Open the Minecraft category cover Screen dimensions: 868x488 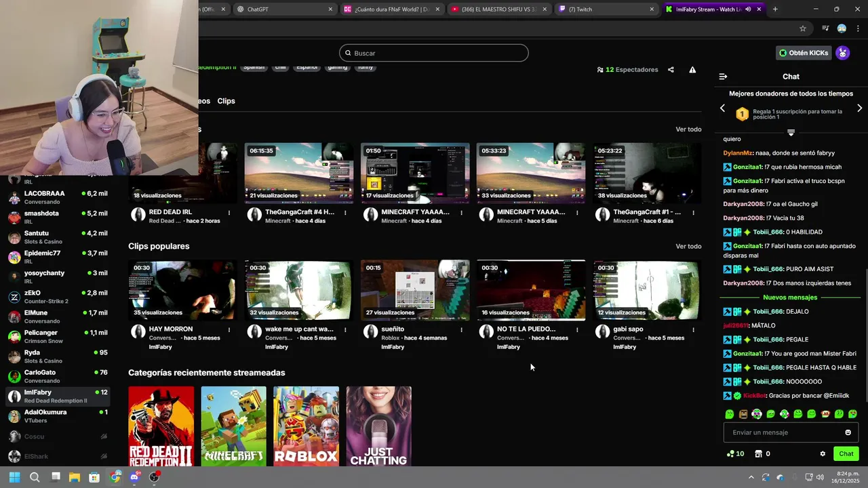tap(233, 426)
